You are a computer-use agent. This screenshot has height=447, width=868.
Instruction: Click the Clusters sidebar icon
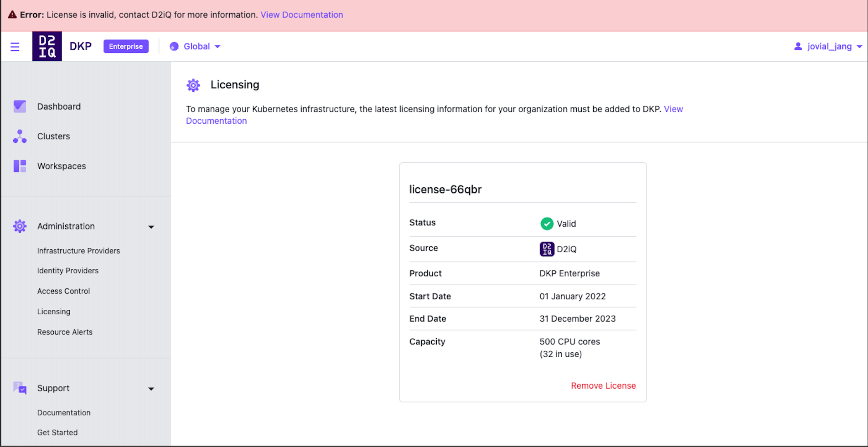(19, 136)
